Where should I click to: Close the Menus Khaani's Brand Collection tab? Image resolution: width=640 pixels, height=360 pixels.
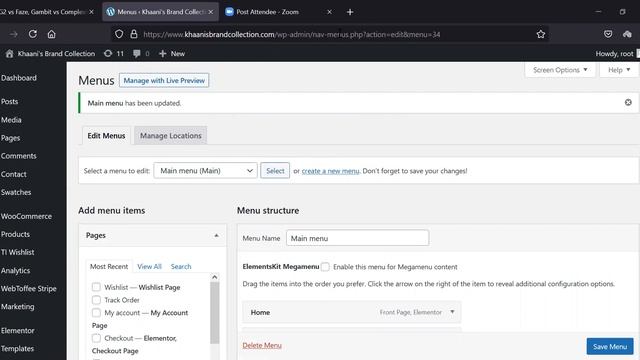point(211,12)
